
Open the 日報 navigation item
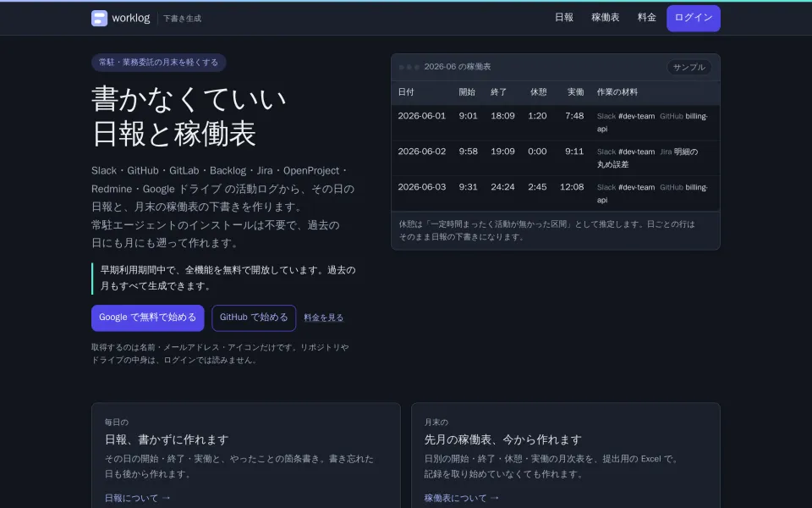point(564,18)
